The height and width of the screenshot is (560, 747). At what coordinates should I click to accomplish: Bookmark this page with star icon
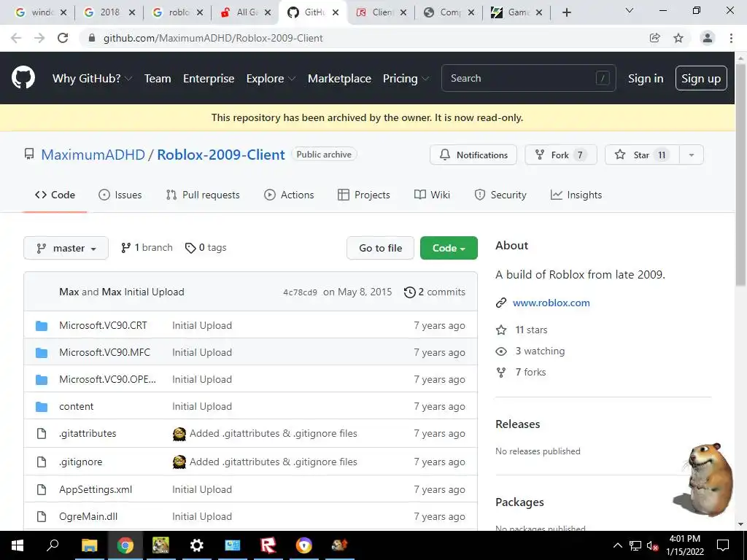coord(678,38)
